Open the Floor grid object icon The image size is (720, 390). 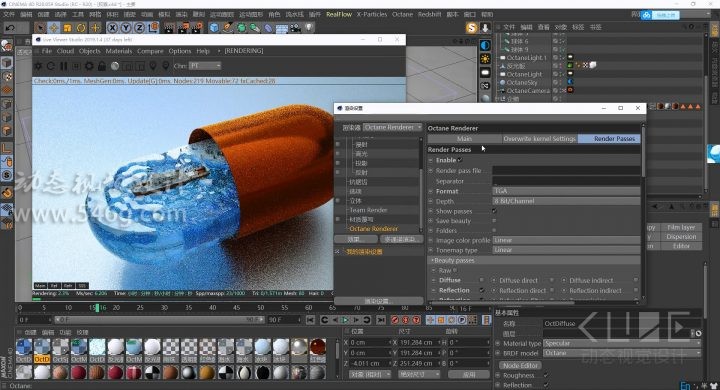281,28
